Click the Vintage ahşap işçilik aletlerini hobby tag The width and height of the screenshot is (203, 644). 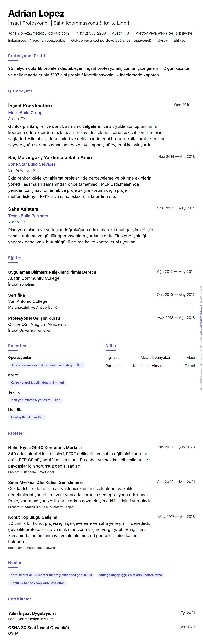tap(130, 575)
